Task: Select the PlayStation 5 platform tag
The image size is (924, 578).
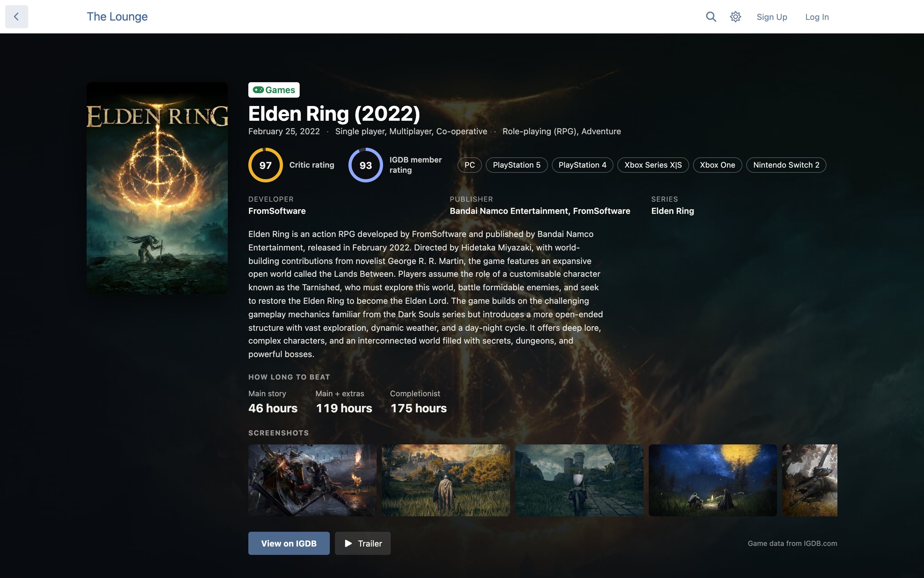Action: pyautogui.click(x=516, y=165)
